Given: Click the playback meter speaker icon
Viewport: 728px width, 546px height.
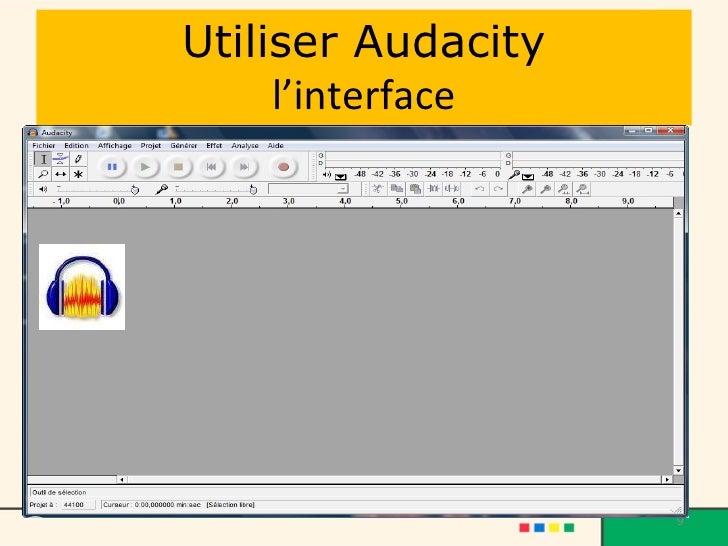Looking at the screenshot, I should (327, 175).
